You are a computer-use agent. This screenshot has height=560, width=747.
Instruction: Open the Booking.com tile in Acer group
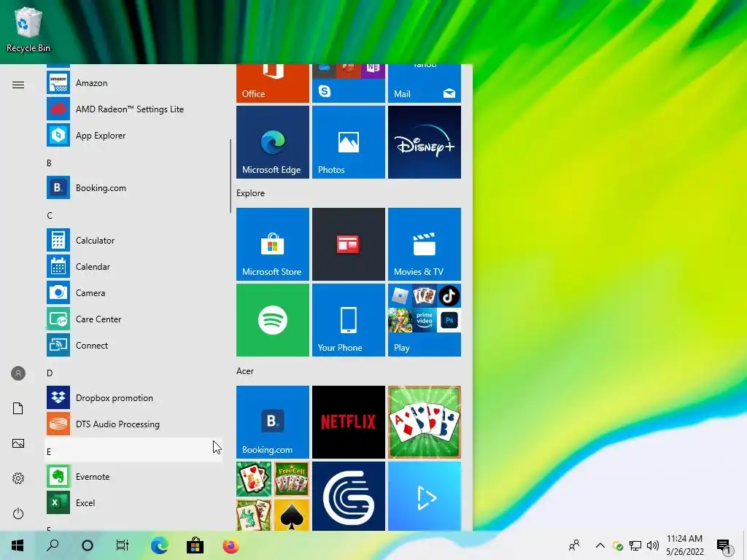[x=273, y=422]
